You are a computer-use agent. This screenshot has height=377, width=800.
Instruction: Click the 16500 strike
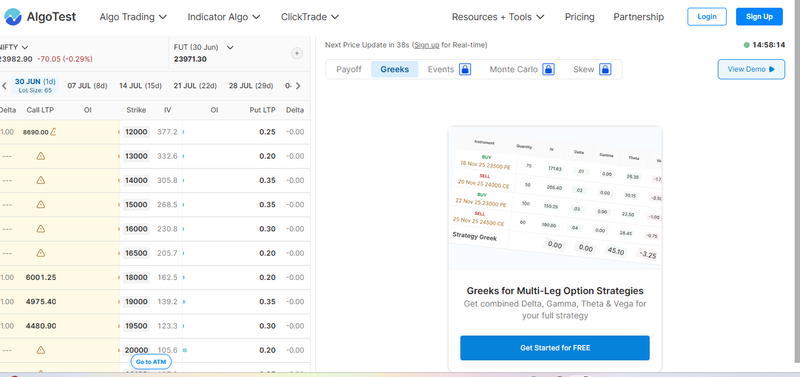136,253
